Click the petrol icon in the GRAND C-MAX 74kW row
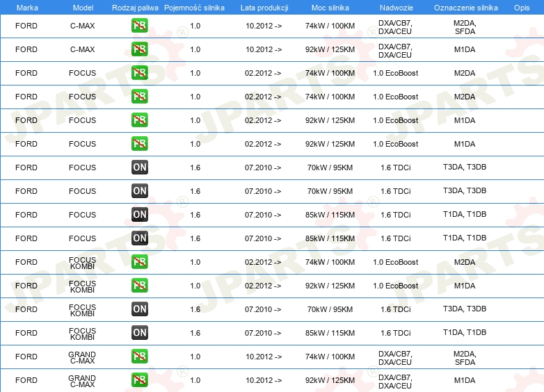Screen dimensions: 544x392 pyautogui.click(x=139, y=357)
